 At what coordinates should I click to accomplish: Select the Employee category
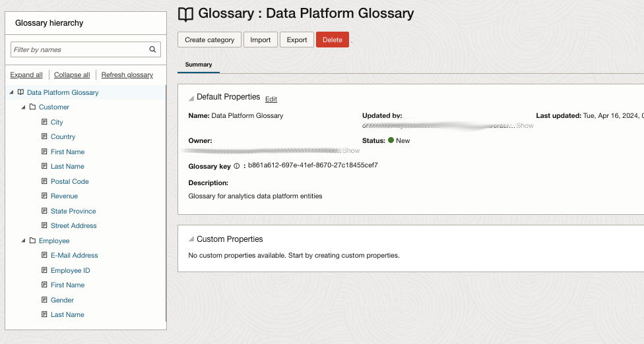click(x=54, y=241)
